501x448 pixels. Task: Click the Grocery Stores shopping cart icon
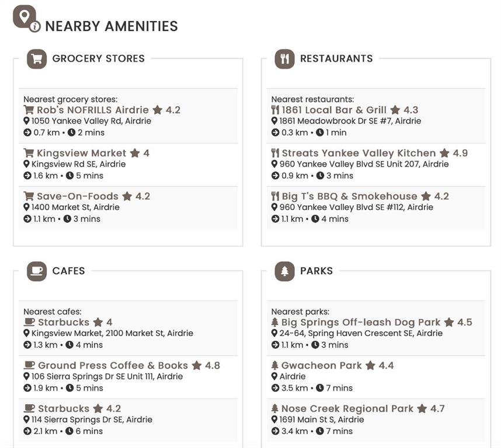click(x=37, y=59)
